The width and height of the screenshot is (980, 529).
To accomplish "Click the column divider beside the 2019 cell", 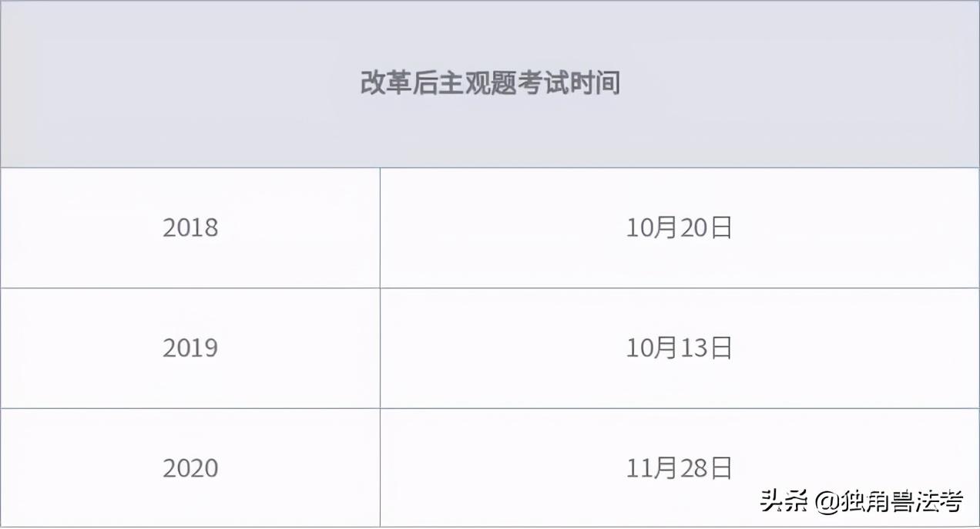I will [x=380, y=349].
